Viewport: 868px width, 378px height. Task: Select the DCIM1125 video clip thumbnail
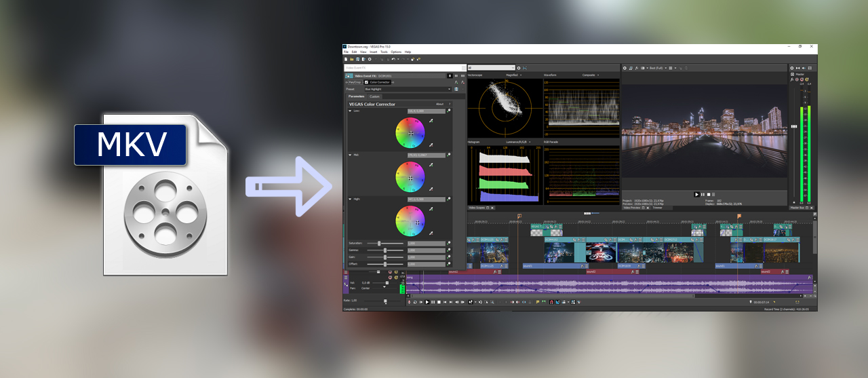tap(494, 253)
